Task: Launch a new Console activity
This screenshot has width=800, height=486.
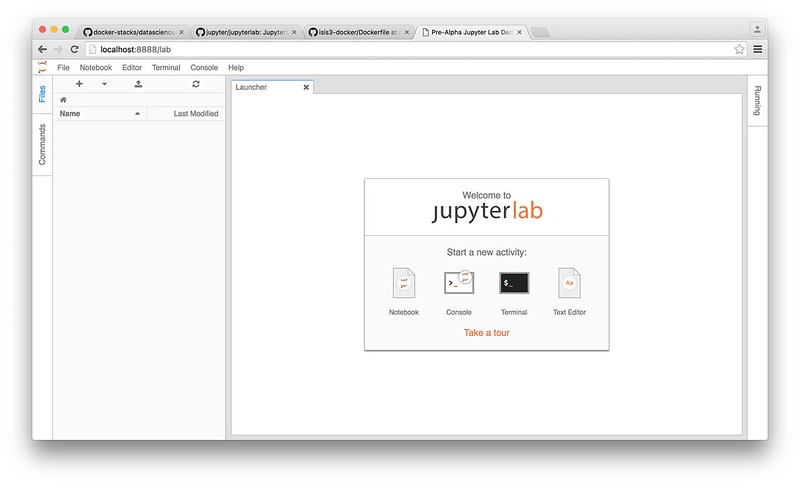Action: [x=459, y=291]
